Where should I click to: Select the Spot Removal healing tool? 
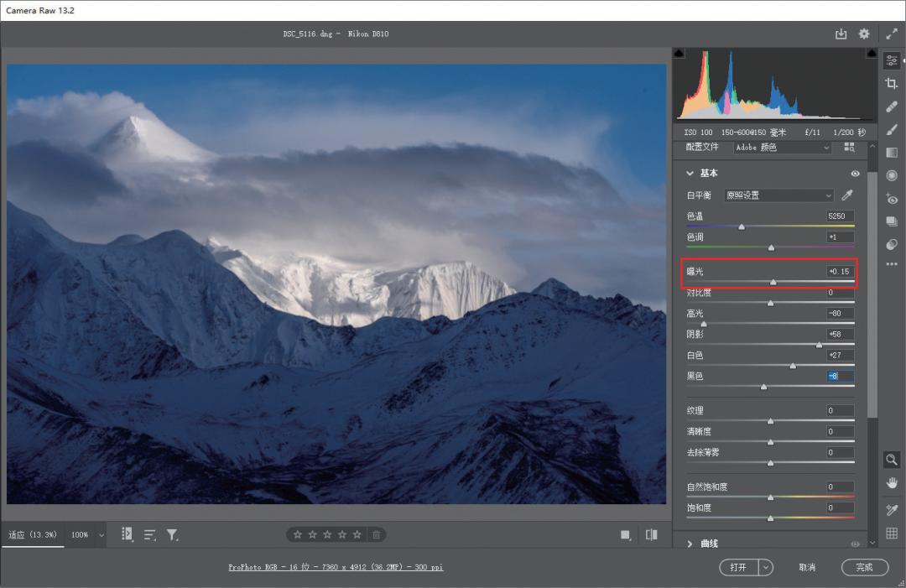pyautogui.click(x=892, y=107)
